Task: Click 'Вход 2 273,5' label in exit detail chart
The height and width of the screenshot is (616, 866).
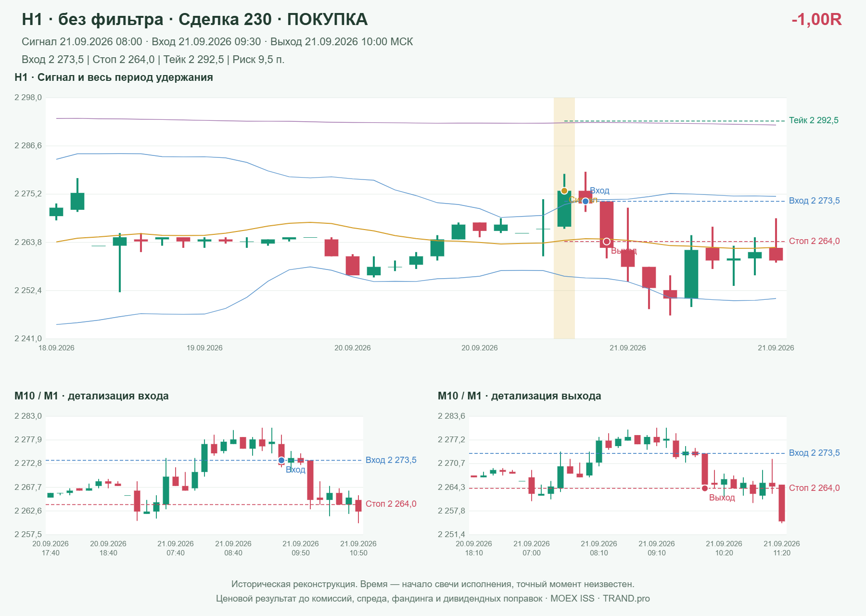Action: 815,453
